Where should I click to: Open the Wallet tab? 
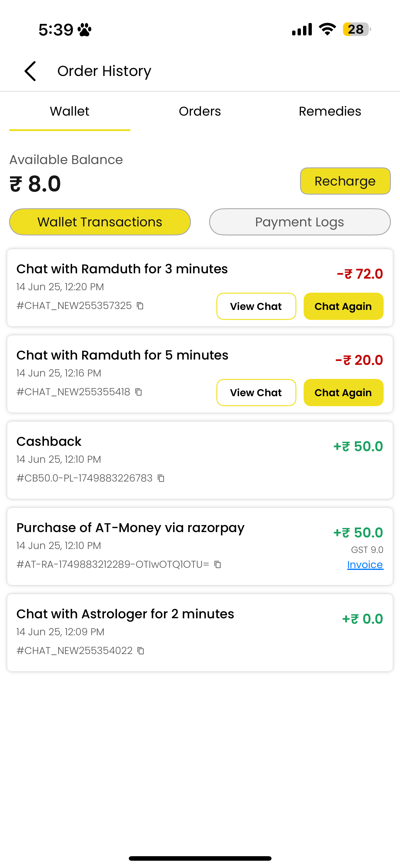coord(69,112)
